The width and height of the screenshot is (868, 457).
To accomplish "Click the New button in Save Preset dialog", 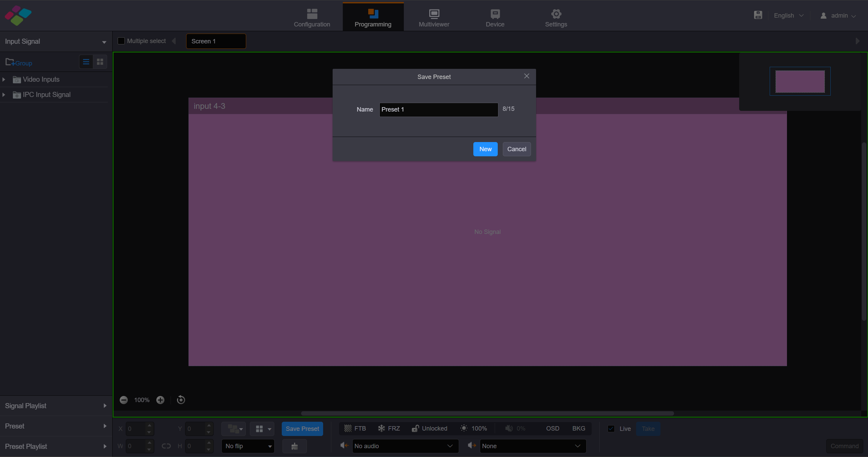I will (x=485, y=149).
